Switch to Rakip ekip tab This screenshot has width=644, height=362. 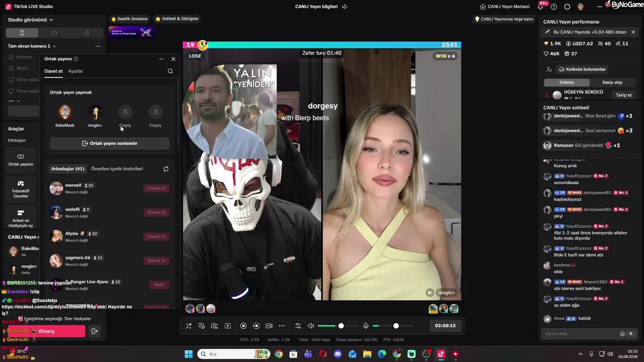point(612,82)
